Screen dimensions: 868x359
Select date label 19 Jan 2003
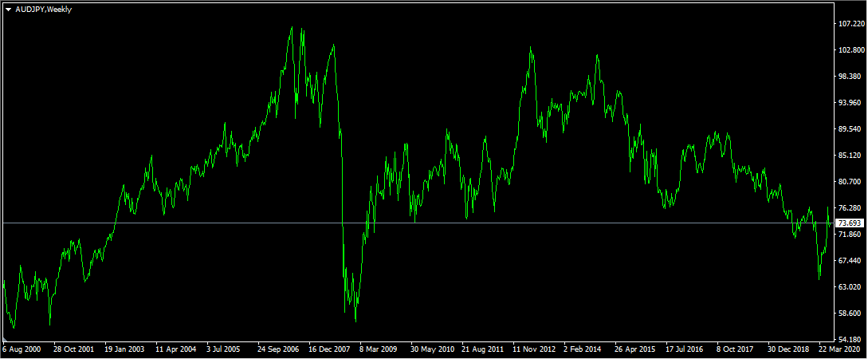point(124,350)
